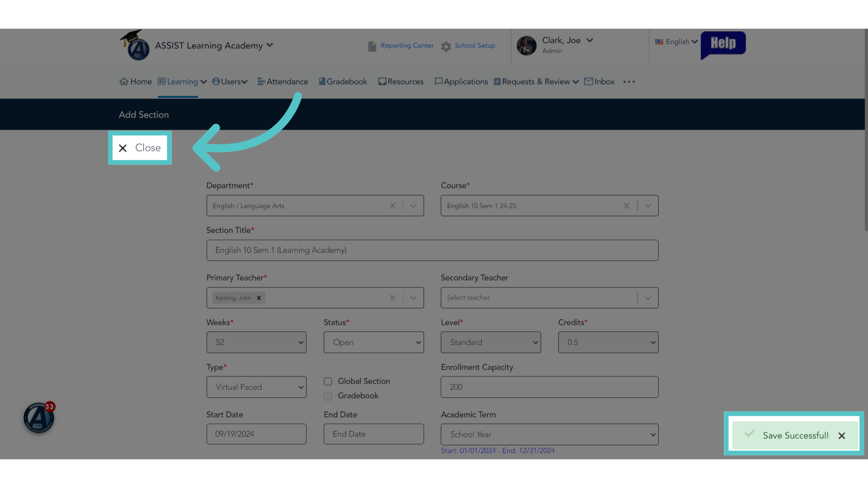Open the Help speech bubble
This screenshot has width=868, height=488.
tap(723, 45)
